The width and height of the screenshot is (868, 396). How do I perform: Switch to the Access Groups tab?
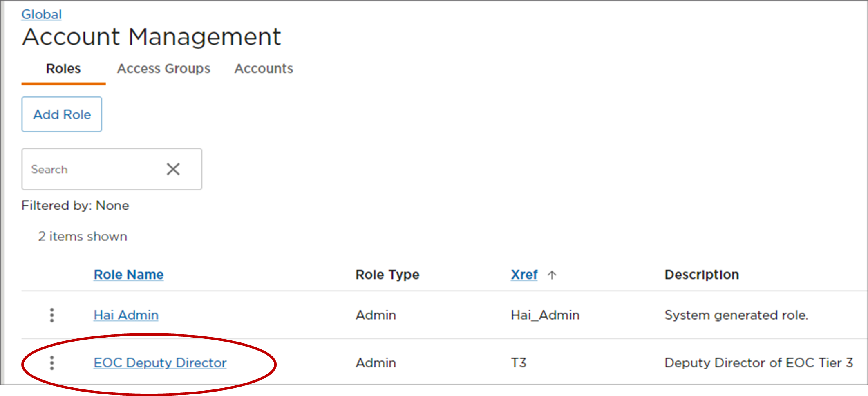[163, 69]
